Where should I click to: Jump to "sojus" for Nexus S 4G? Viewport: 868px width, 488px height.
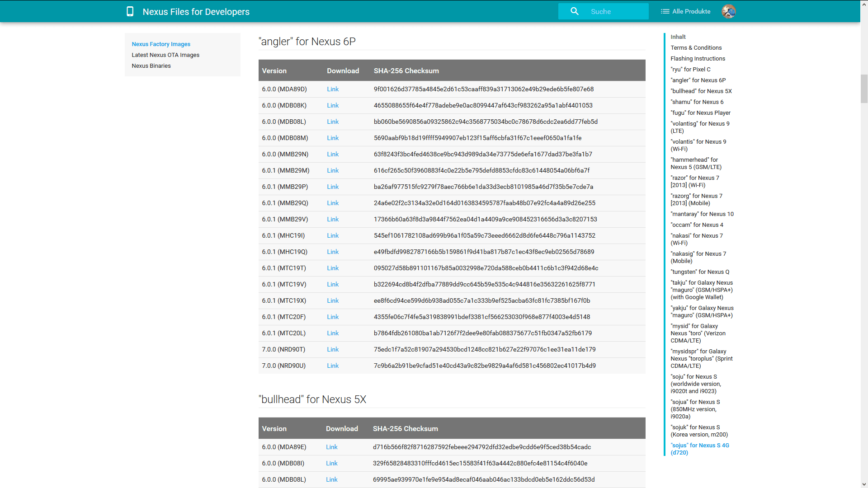tap(700, 449)
